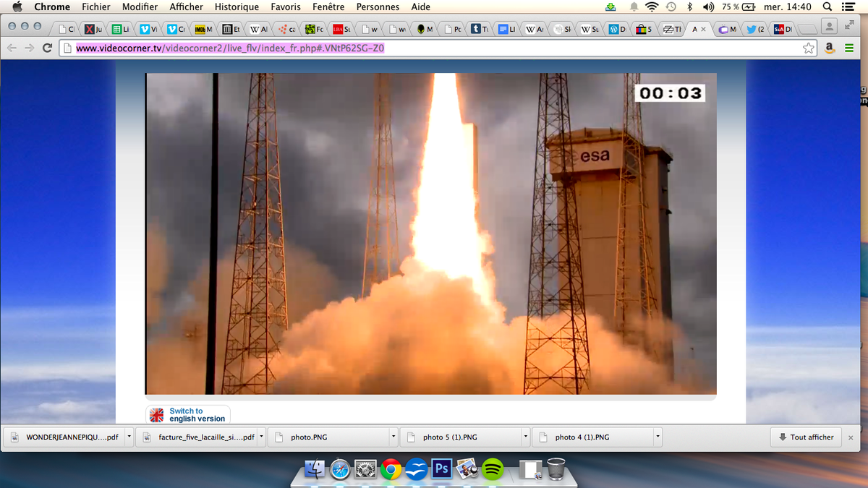
Task: Open the Afficher menu
Action: [187, 7]
